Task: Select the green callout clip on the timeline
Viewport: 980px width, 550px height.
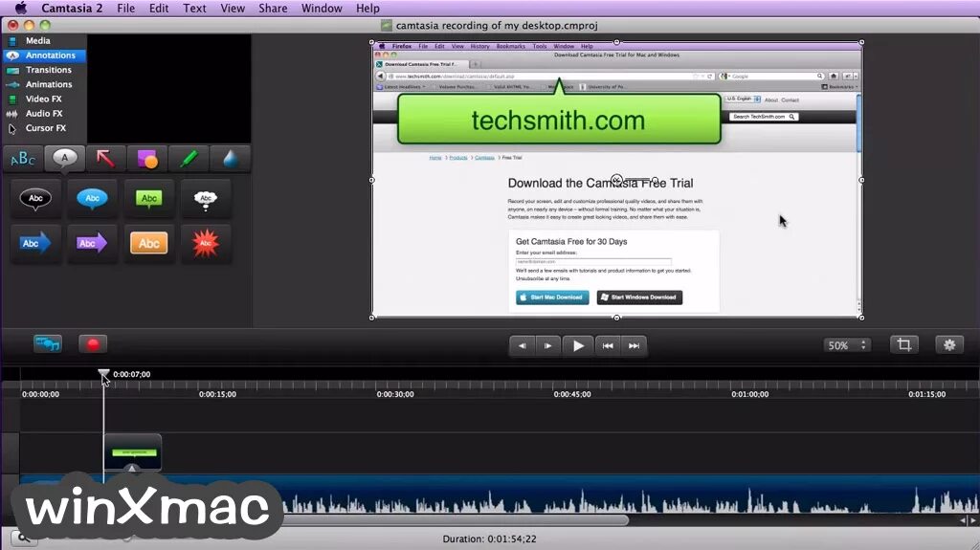Action: click(x=132, y=451)
